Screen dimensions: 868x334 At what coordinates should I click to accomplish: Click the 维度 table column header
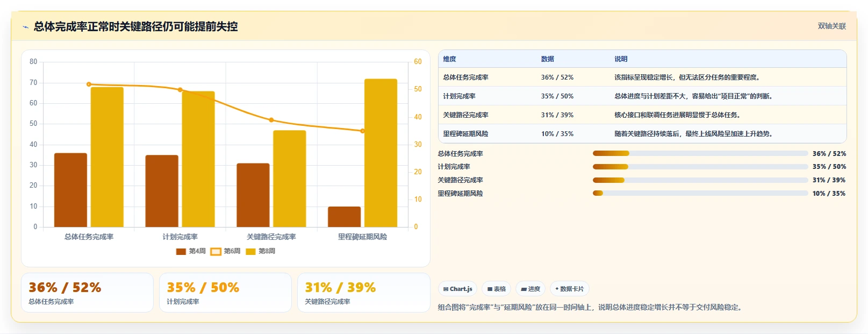pyautogui.click(x=450, y=59)
